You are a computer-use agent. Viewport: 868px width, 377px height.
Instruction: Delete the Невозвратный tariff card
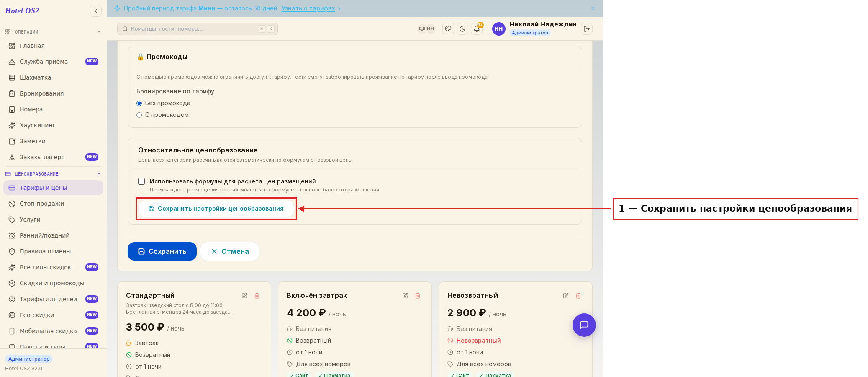[x=578, y=296]
